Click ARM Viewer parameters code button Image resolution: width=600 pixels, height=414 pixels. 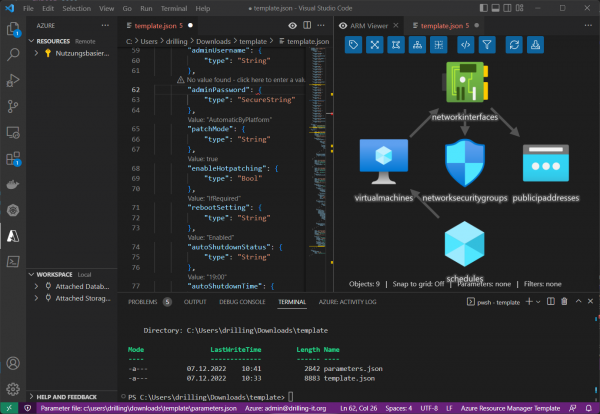tap(466, 45)
